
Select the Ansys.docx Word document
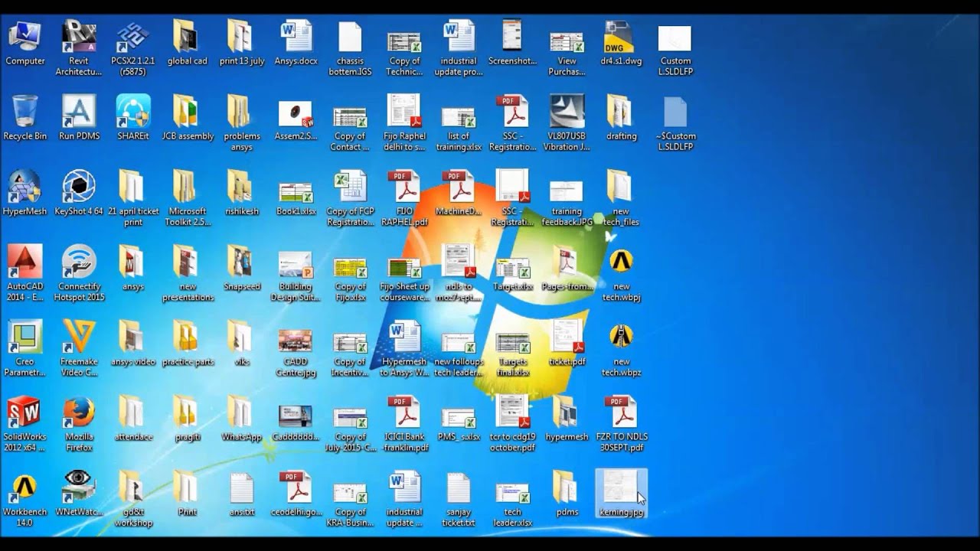point(296,43)
